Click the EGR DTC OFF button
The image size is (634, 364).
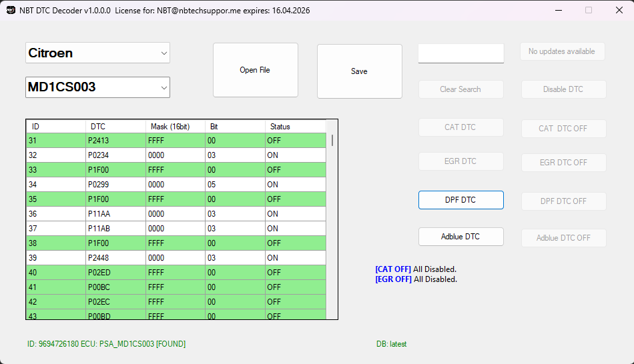point(564,163)
